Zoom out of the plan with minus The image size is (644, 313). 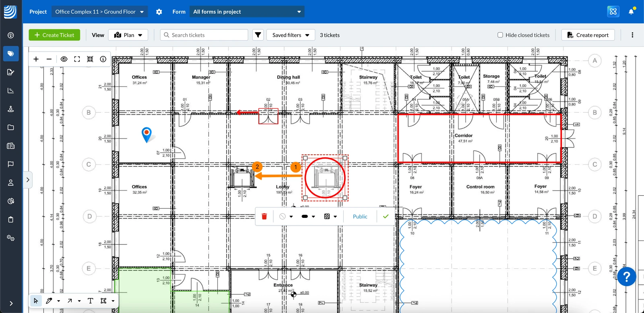pyautogui.click(x=49, y=59)
